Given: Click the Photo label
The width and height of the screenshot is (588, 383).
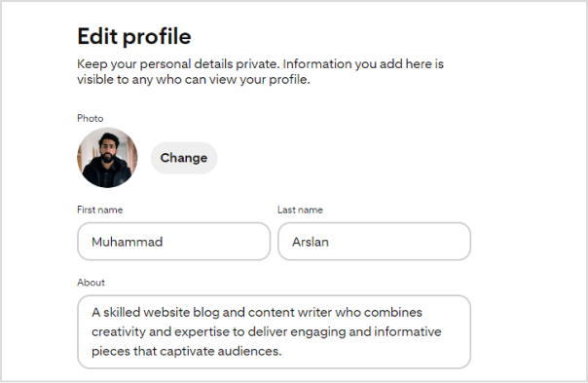Looking at the screenshot, I should tap(90, 118).
